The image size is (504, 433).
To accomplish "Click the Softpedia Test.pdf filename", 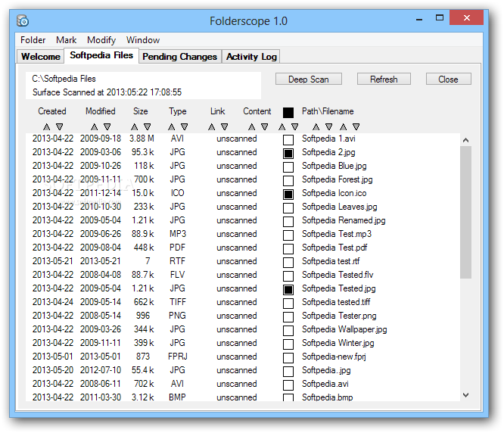I will 334,248.
